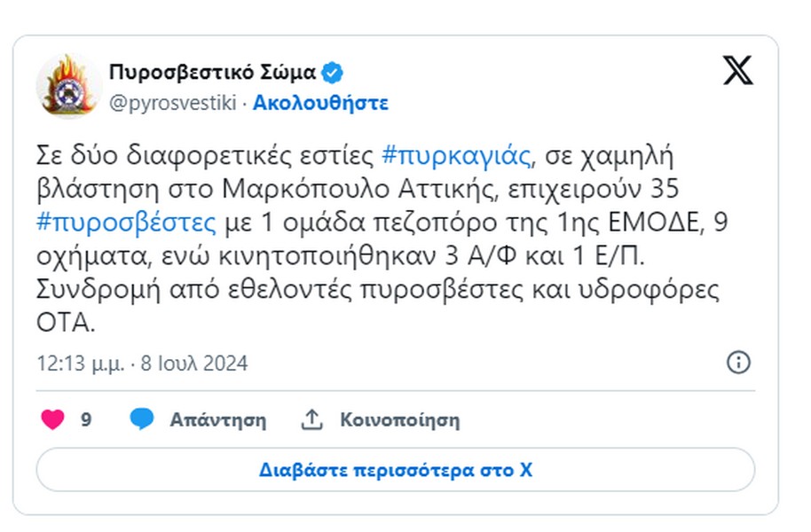Screen dimensions: 811x532
Task: Click the X logo in the tweet corner
Action: (x=738, y=70)
